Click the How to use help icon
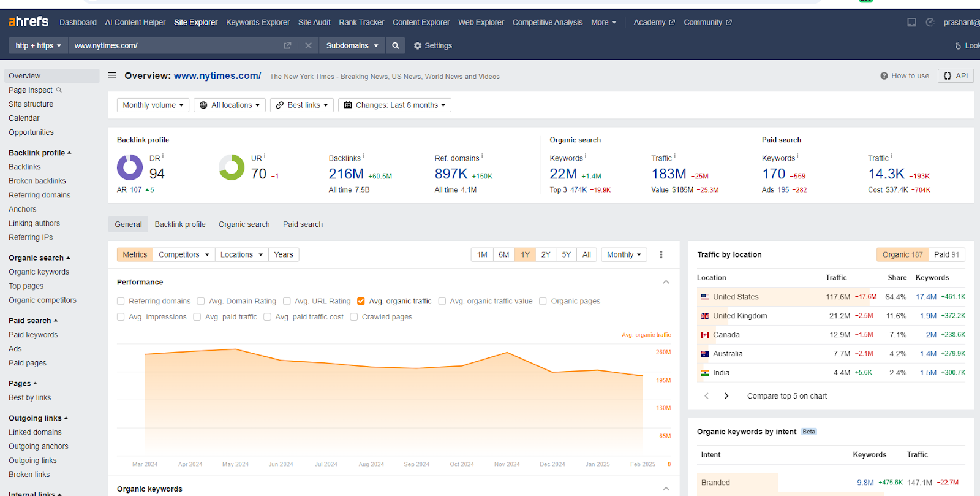Viewport: 980px width, 496px height. coord(884,76)
